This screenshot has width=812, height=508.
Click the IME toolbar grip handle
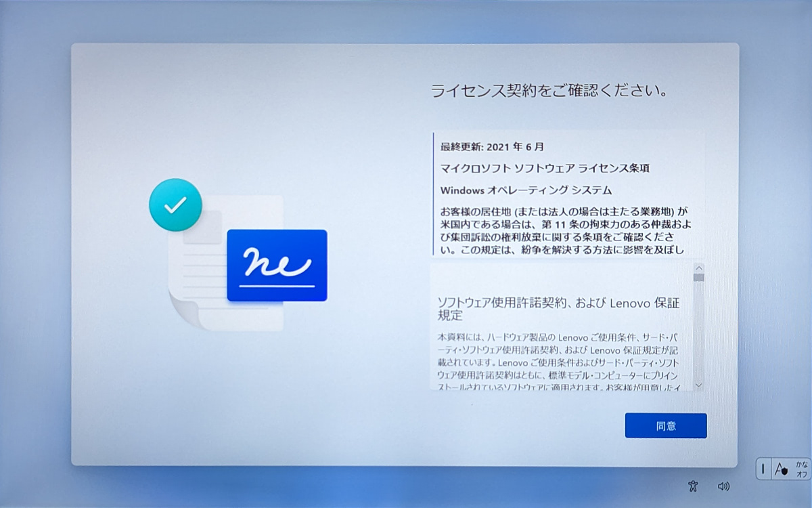pos(763,468)
